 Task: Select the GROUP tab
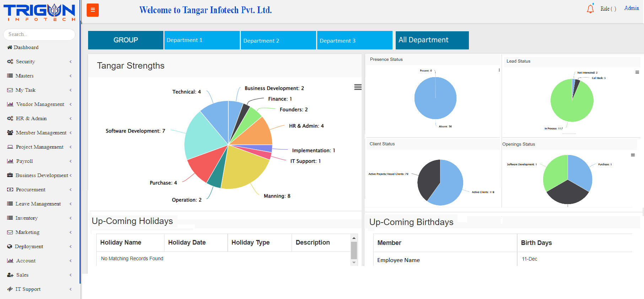126,40
